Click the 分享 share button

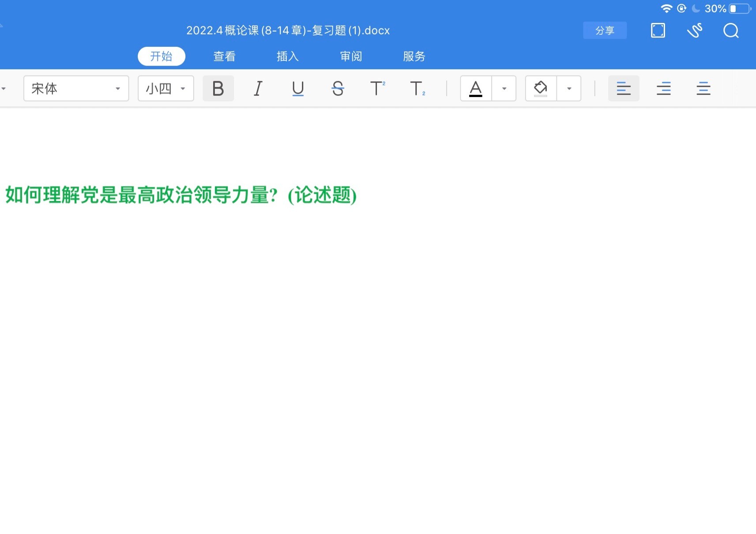pos(605,30)
